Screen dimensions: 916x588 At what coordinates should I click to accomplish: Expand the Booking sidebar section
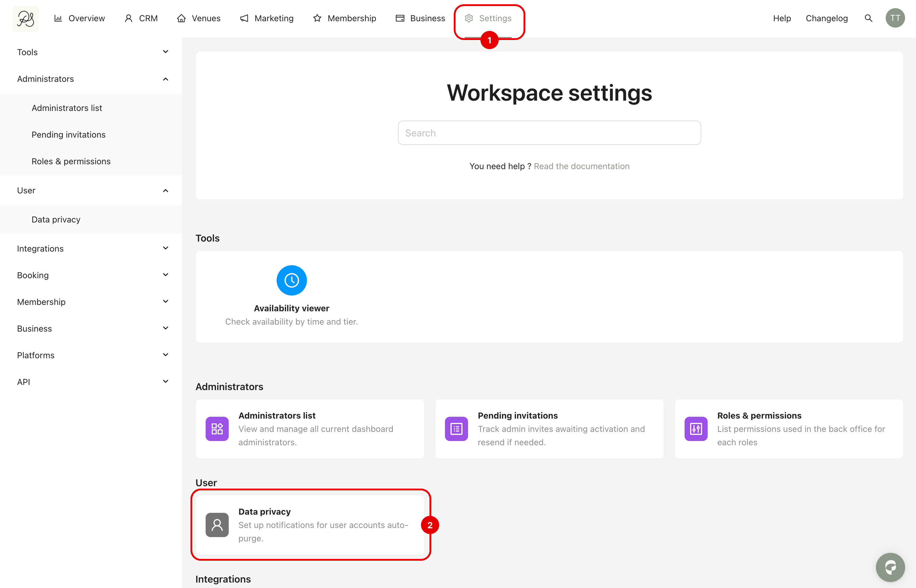click(165, 275)
